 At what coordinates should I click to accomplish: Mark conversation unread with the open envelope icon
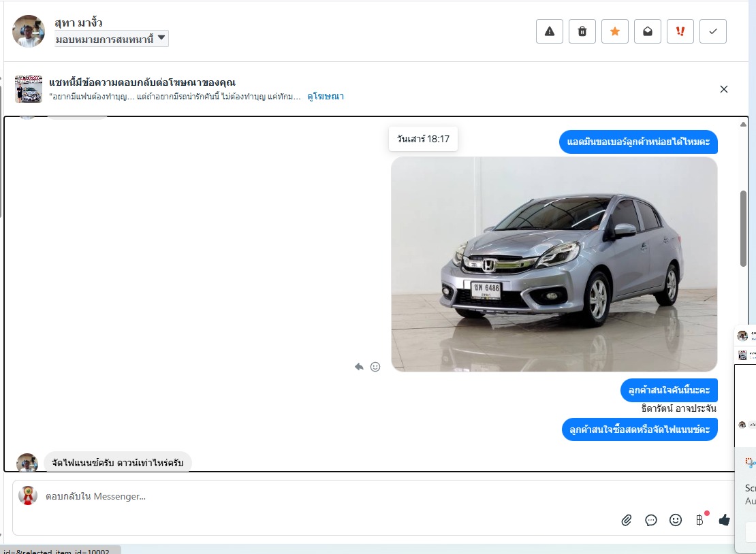(x=648, y=31)
